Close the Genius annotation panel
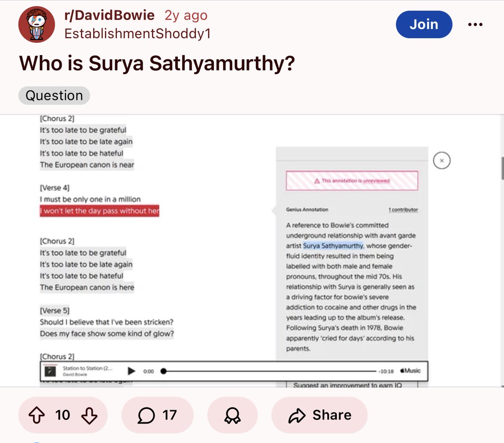 coord(441,161)
